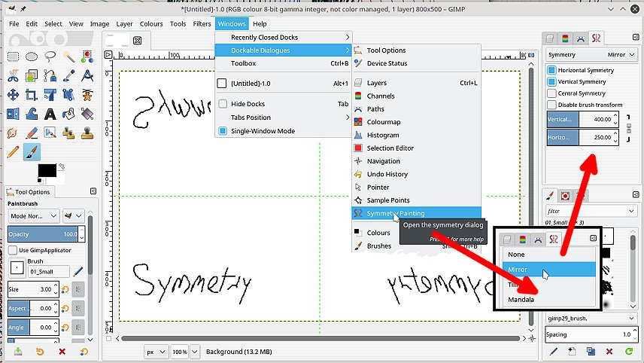Select the Clone stamp tool
Screen dimensions: 644x363
coord(87,133)
